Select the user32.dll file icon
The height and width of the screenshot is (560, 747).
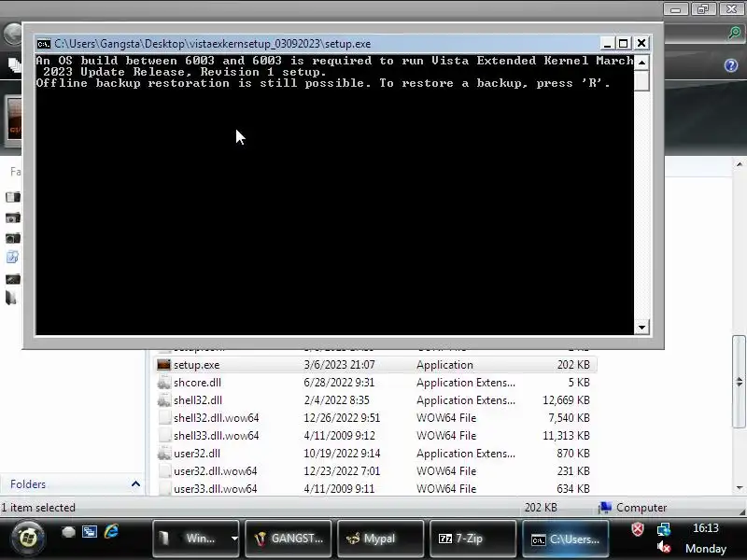click(x=164, y=454)
